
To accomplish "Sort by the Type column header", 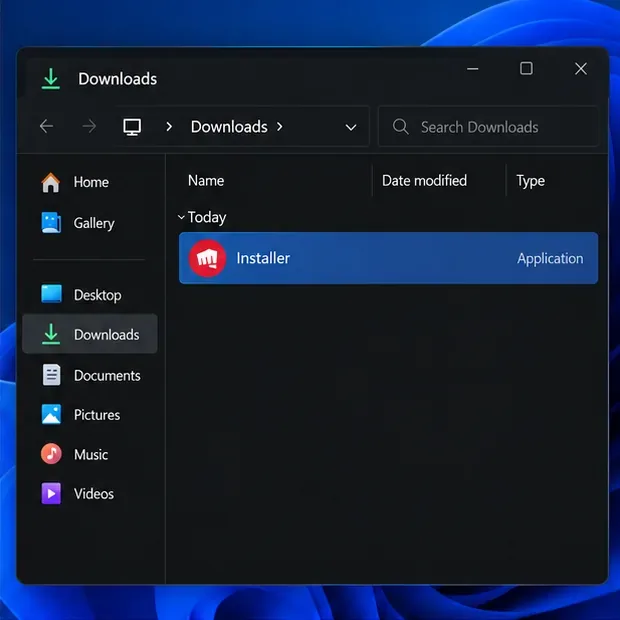I will [531, 181].
